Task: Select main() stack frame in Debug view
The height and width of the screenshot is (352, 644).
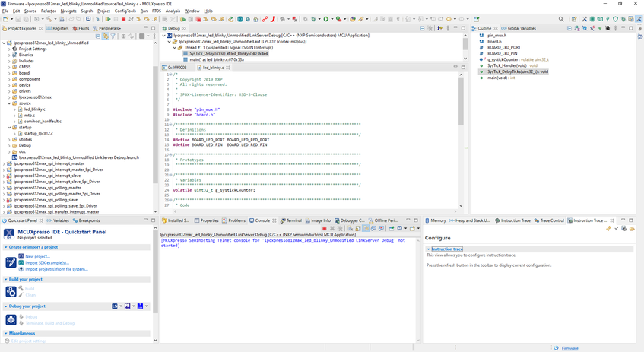Action: coord(217,59)
